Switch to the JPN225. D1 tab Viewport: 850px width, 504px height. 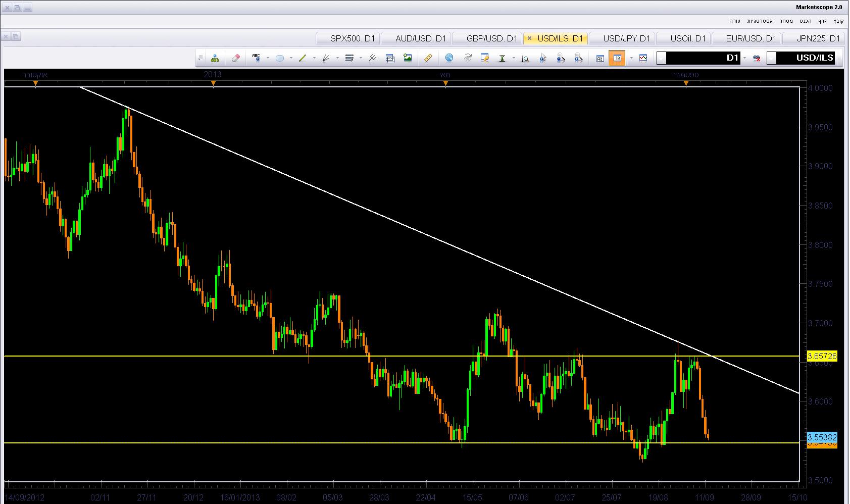814,38
